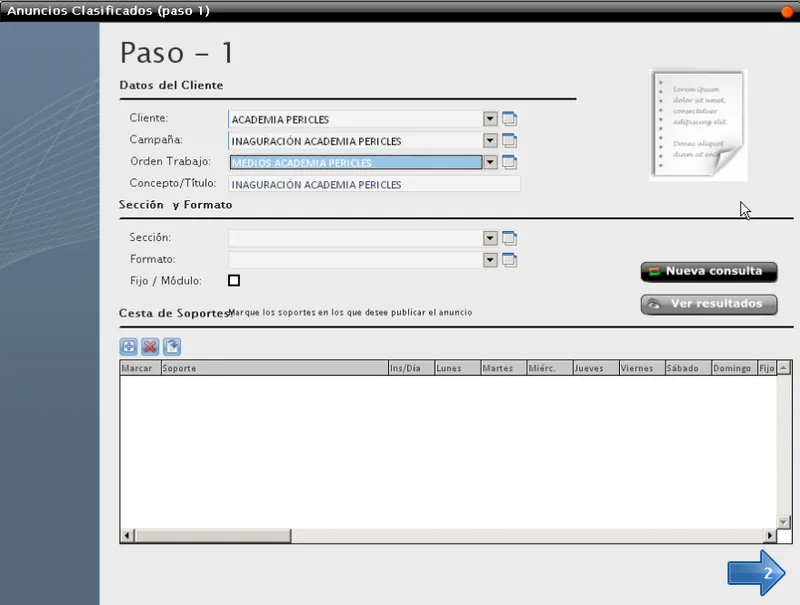Click the Campaña field
Viewport: 800px width, 605px height.
pos(356,141)
